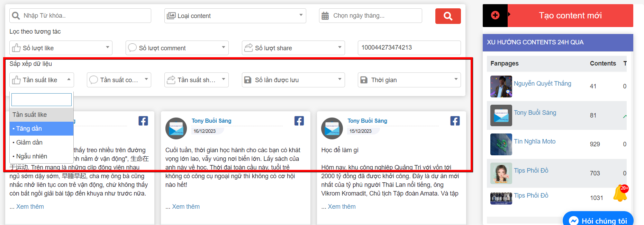This screenshot has width=644, height=225.
Task: Open the 'Loại content' dropdown
Action: point(235,16)
